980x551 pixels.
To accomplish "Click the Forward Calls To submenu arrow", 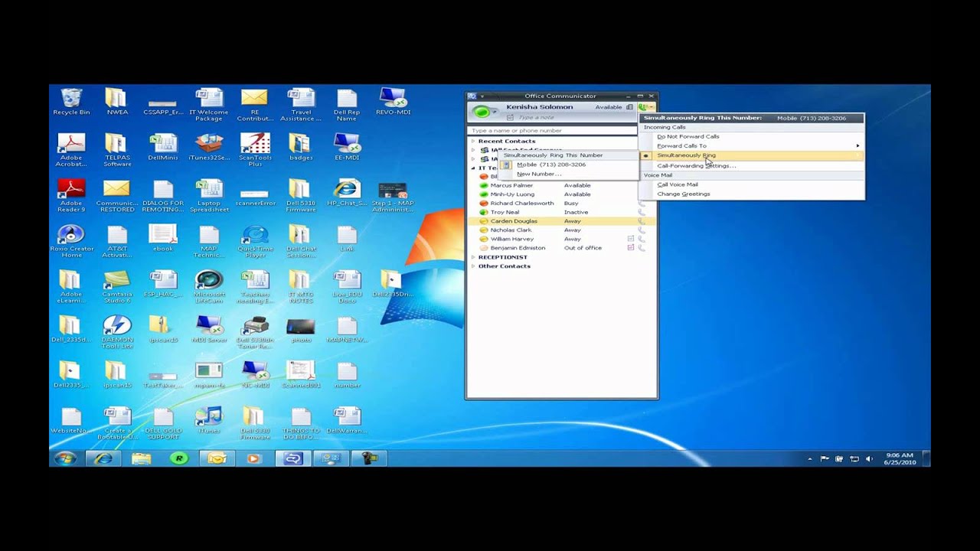I will 857,145.
